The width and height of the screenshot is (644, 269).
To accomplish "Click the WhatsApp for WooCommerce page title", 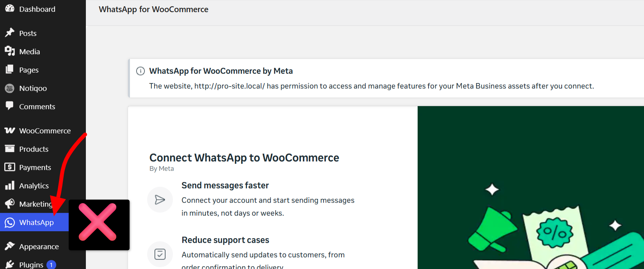I will [153, 9].
